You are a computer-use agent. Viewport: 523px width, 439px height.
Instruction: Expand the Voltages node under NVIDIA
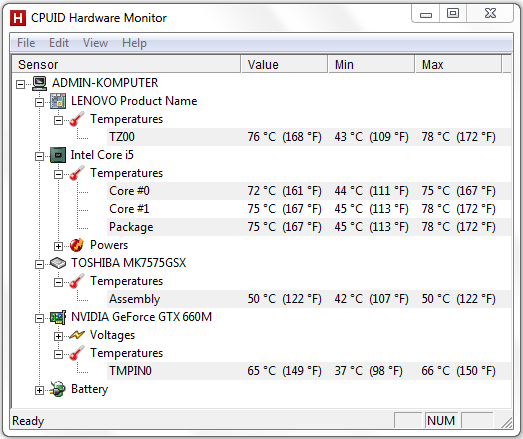pyautogui.click(x=58, y=336)
